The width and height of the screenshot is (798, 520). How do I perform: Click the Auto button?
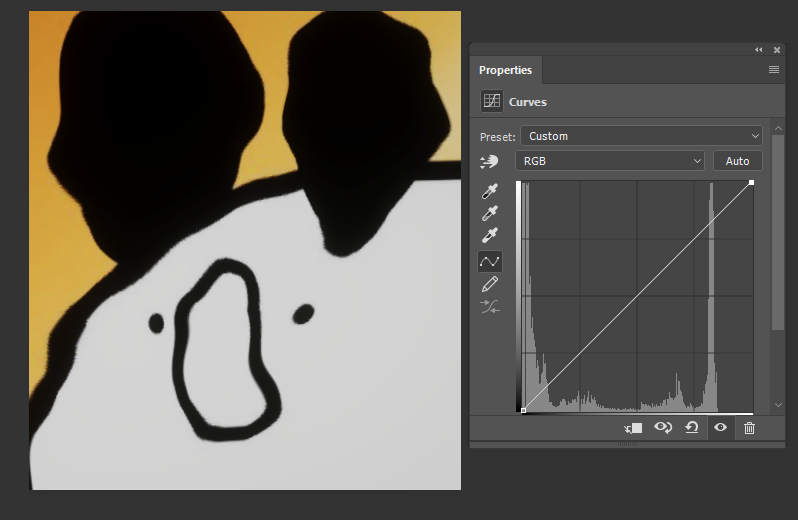(x=737, y=161)
